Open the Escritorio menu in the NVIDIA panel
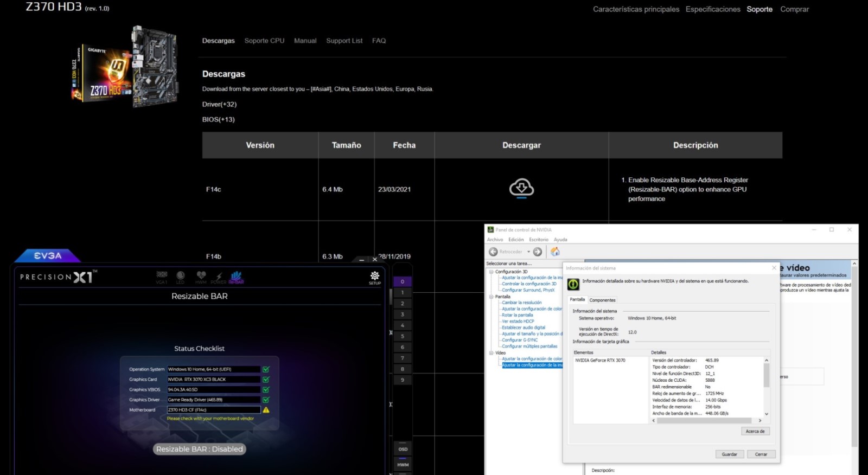868x475 pixels. pyautogui.click(x=539, y=240)
